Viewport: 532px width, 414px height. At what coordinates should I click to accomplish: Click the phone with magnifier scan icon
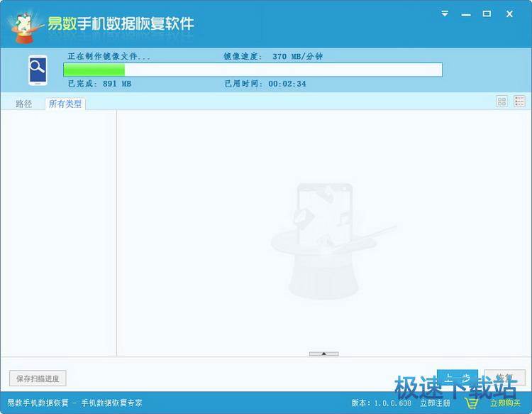coord(38,70)
